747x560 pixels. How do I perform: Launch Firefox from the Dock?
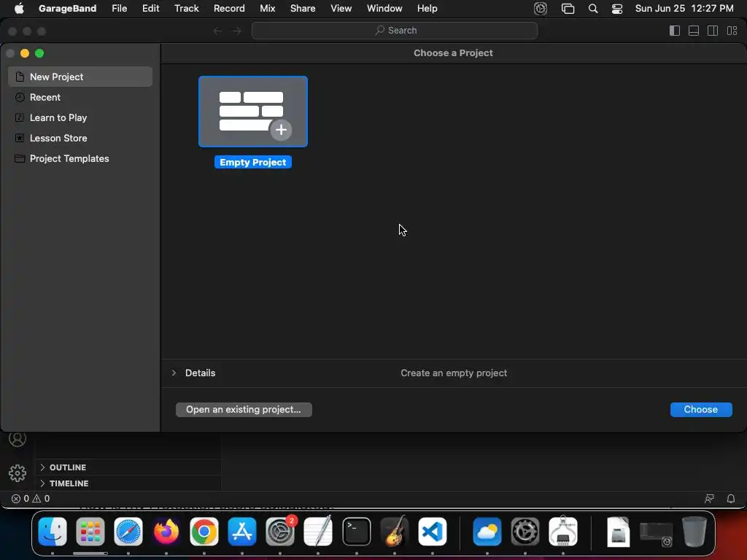pyautogui.click(x=166, y=532)
